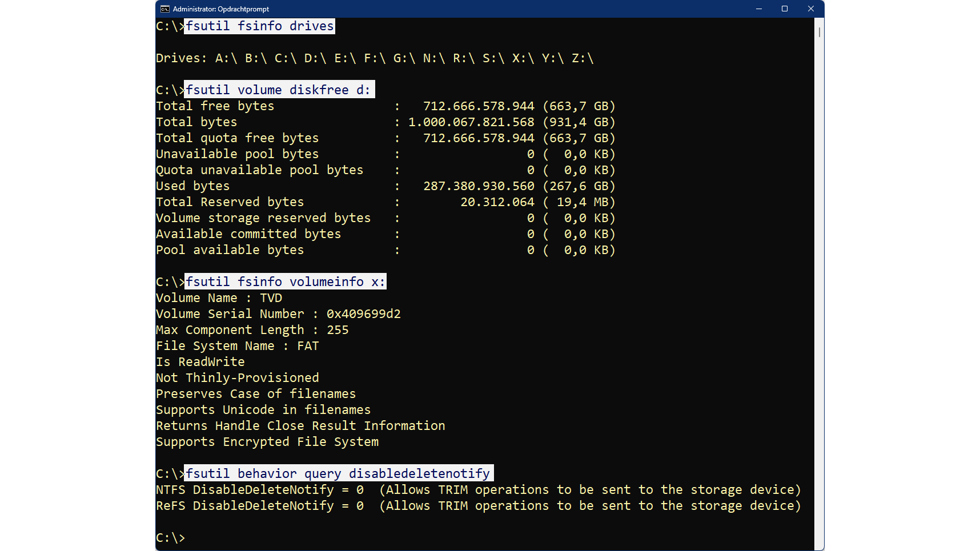Click the vertical scrollbar thumb
The width and height of the screenshot is (980, 551).
(819, 33)
